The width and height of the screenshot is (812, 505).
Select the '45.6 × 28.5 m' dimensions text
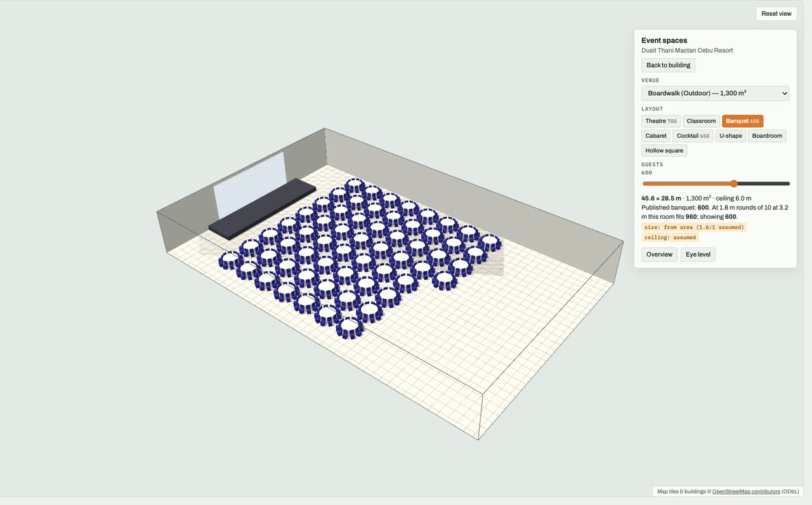tap(661, 199)
